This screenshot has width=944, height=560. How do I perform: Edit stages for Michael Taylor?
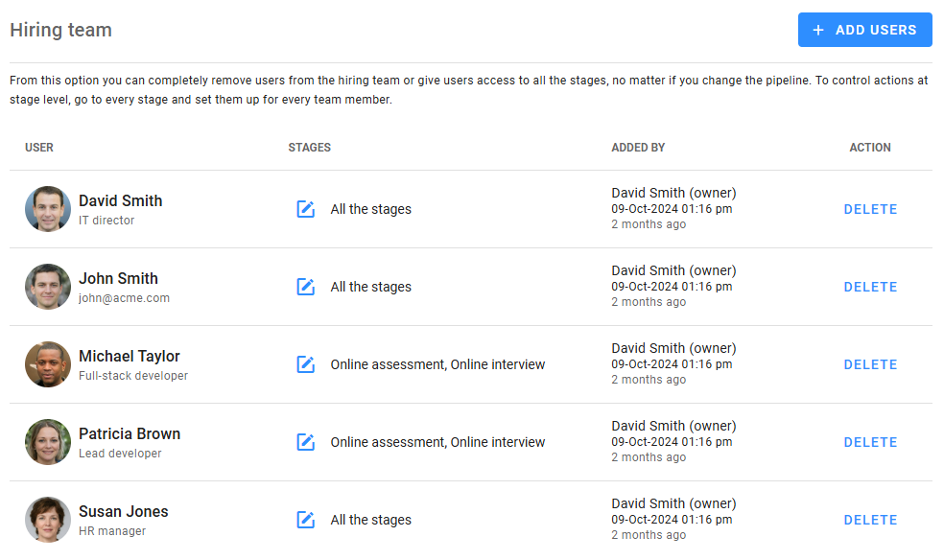click(x=306, y=364)
